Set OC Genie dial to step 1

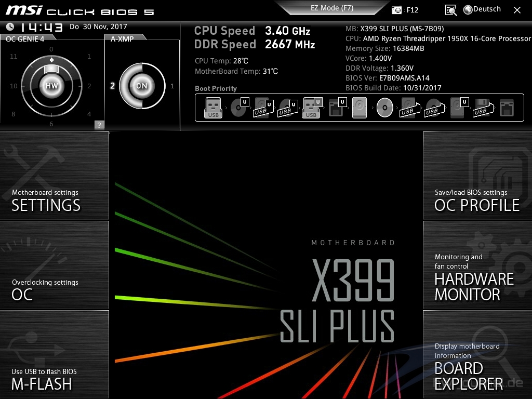89,56
